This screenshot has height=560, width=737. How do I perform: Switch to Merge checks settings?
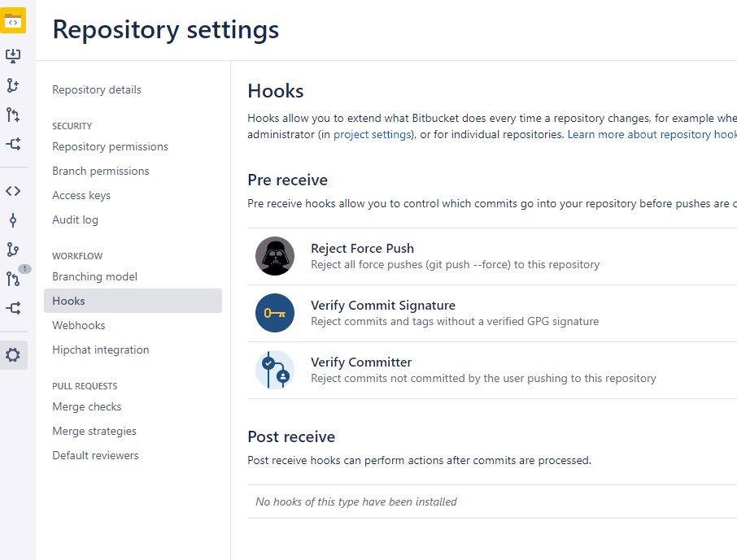click(x=86, y=406)
